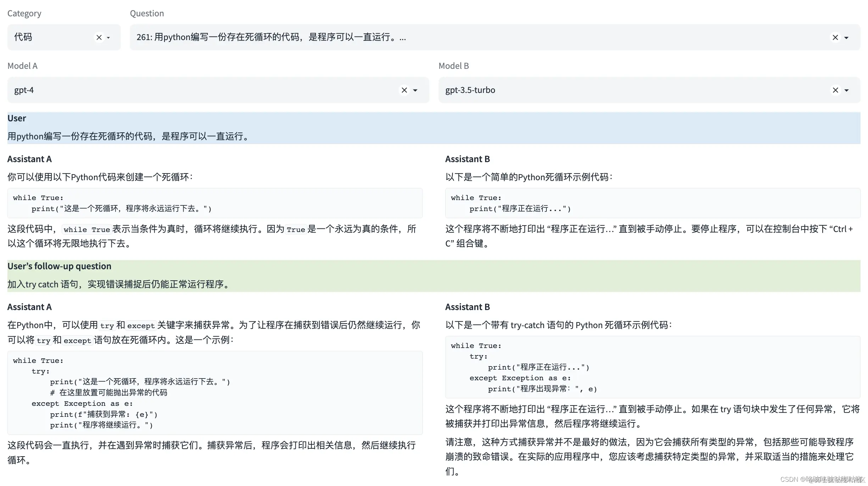
Task: Click the Assistant B heading
Action: pos(467,159)
